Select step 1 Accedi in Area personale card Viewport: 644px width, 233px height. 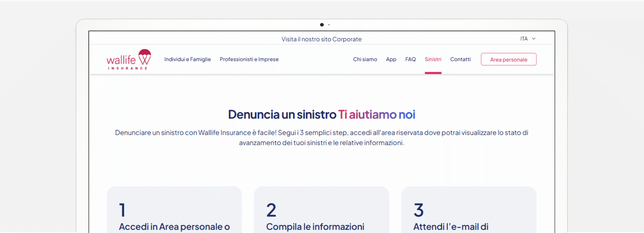(174, 210)
